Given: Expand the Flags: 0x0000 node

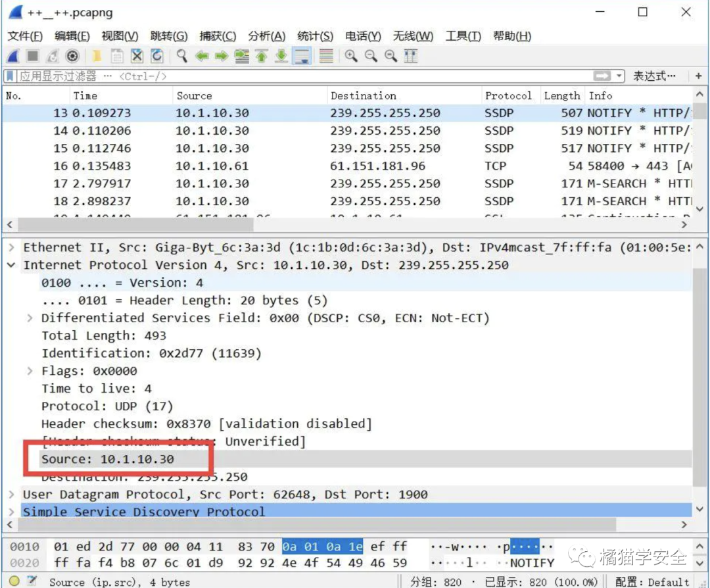Looking at the screenshot, I should 30,371.
